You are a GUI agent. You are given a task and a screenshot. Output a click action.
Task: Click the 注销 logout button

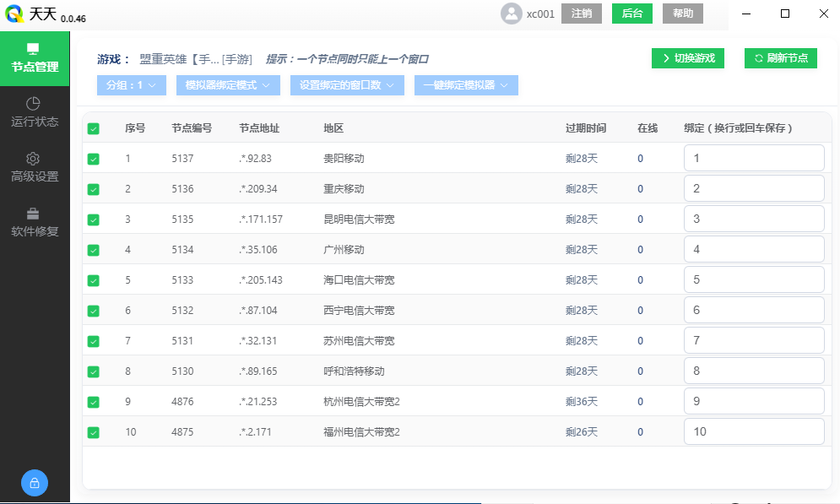(581, 14)
